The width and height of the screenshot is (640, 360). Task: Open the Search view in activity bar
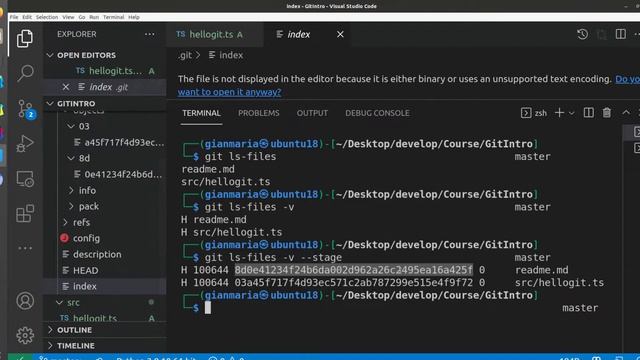click(25, 73)
